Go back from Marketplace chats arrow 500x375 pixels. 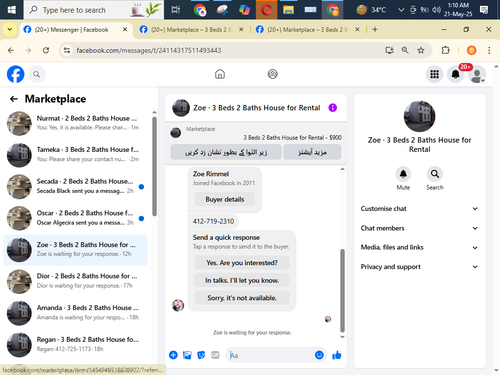pyautogui.click(x=14, y=99)
